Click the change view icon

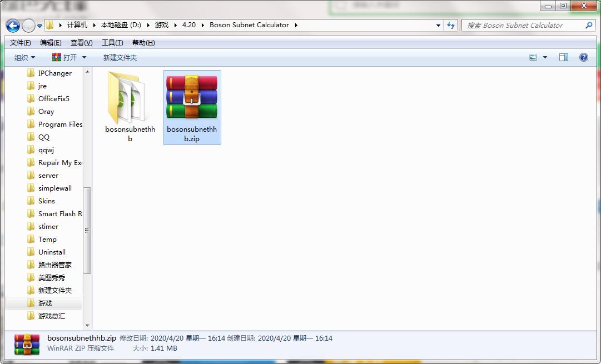pyautogui.click(x=533, y=57)
